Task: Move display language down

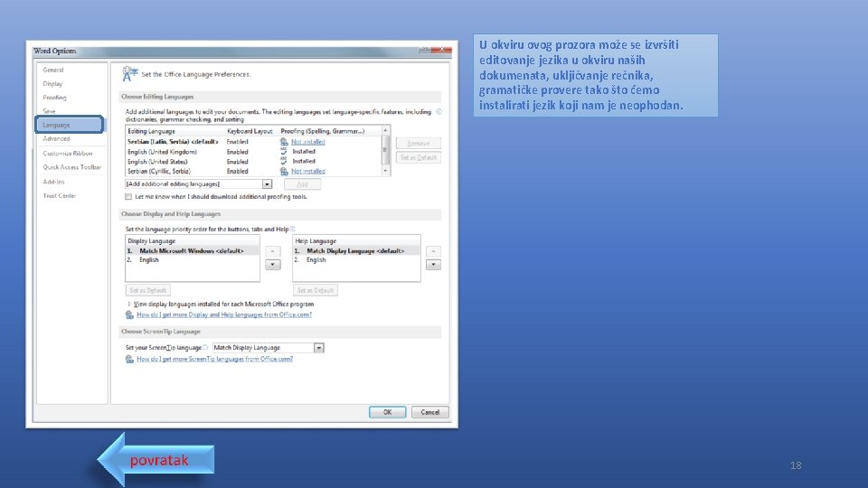Action: [272, 265]
